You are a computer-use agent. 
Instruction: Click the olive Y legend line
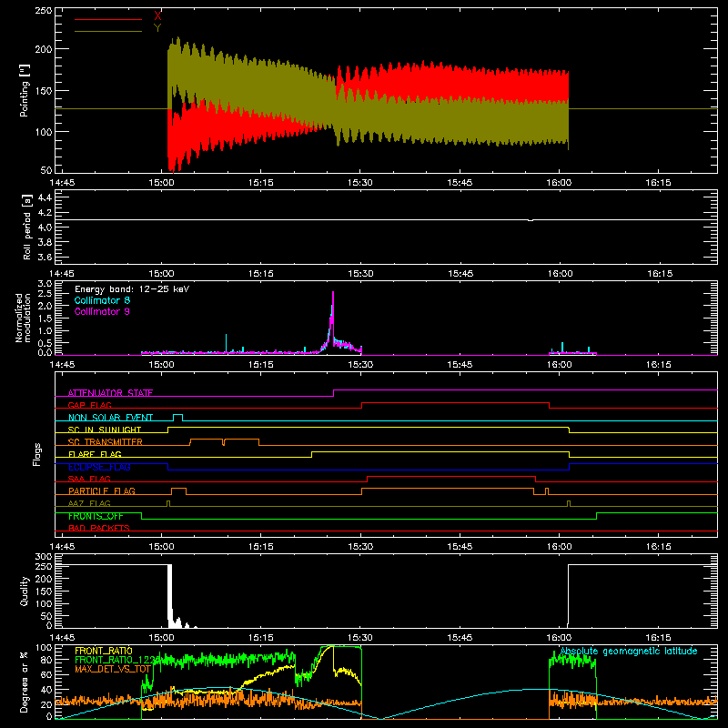[x=108, y=32]
